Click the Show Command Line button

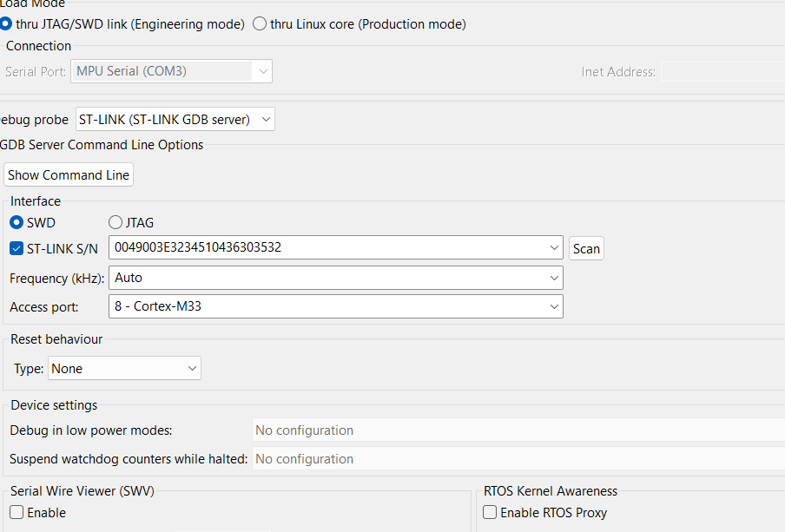pyautogui.click(x=68, y=174)
